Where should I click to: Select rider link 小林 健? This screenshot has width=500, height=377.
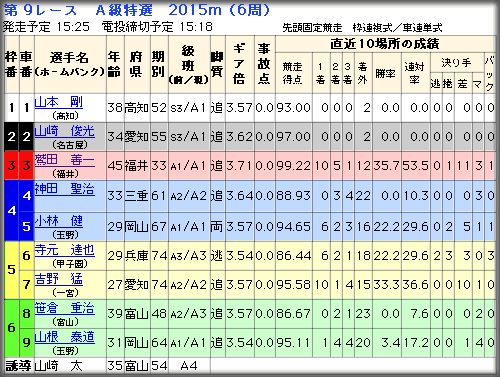(x=59, y=220)
